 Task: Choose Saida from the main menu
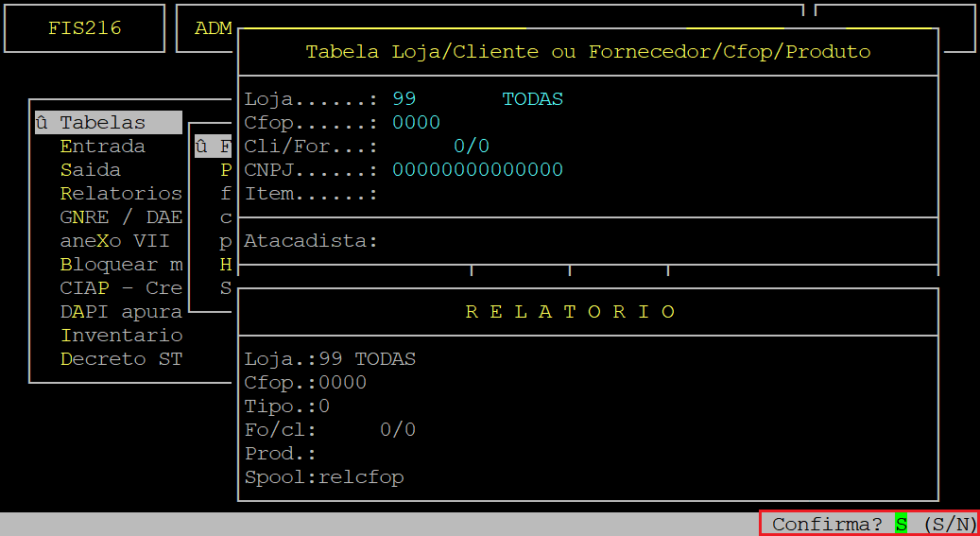(x=91, y=170)
